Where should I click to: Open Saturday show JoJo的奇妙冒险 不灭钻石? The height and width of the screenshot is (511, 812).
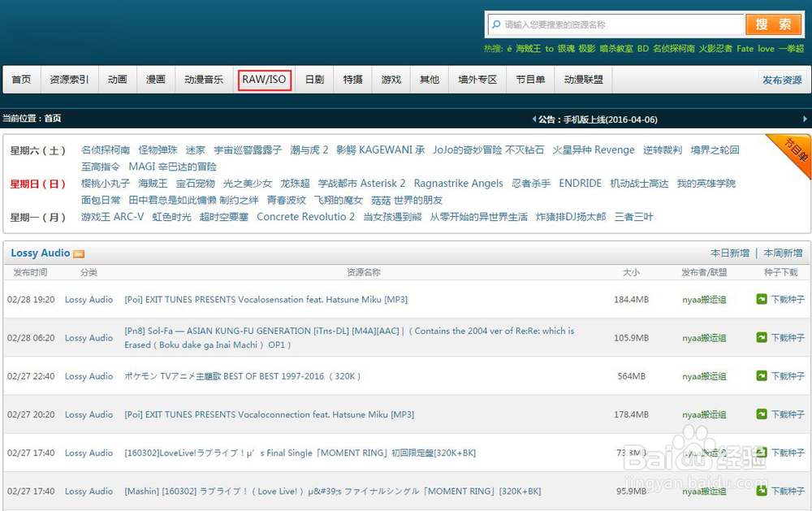[488, 149]
